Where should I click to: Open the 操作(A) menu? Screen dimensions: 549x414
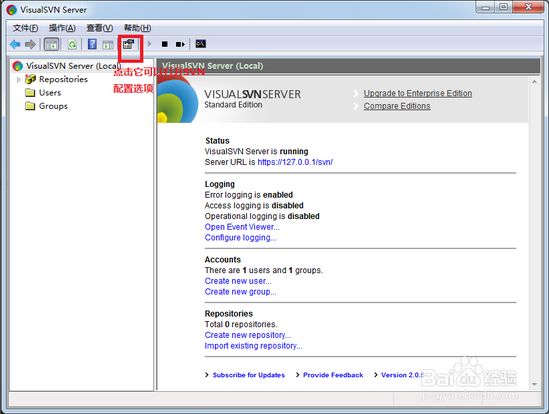tap(62, 28)
